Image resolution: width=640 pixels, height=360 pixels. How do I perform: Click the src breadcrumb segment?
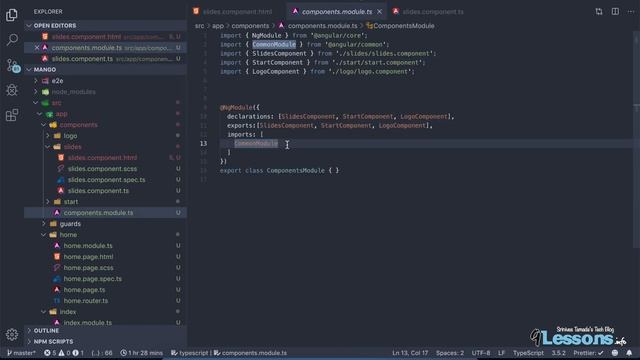click(199, 26)
